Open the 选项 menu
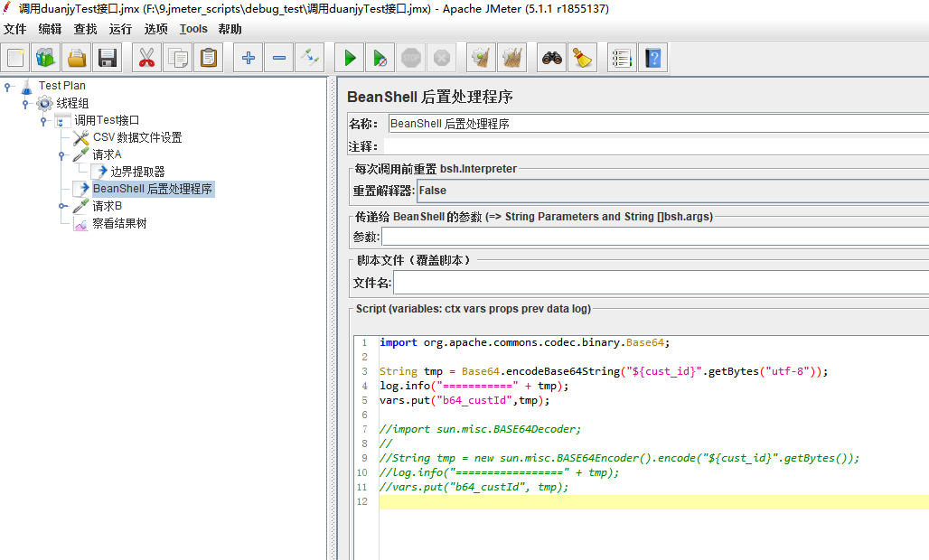The height and width of the screenshot is (560, 929). (x=155, y=28)
